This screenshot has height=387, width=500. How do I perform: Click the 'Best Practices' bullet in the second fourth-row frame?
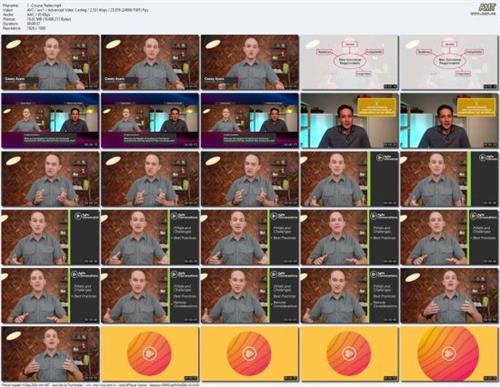click(185, 238)
